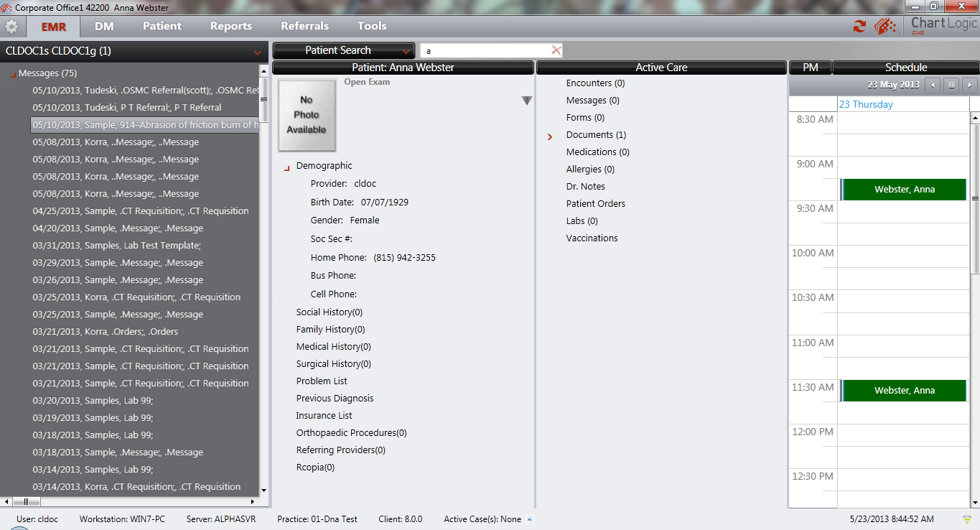The height and width of the screenshot is (530, 980).
Task: Open the ChartLogic book icon in the toolbar
Action: pos(885,26)
